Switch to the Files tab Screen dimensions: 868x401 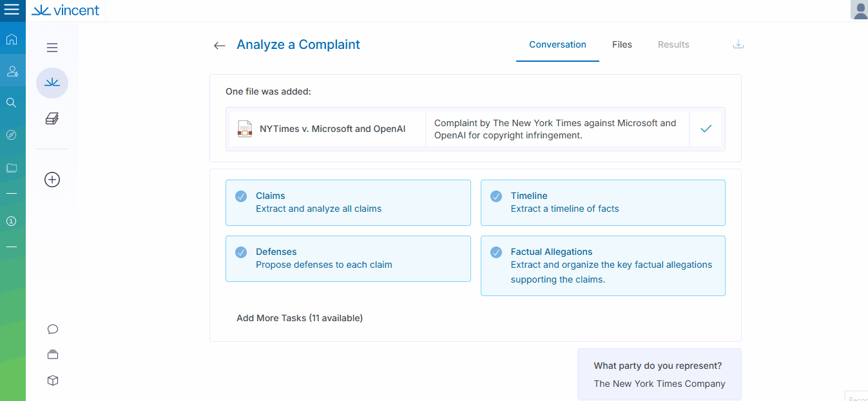coord(622,44)
